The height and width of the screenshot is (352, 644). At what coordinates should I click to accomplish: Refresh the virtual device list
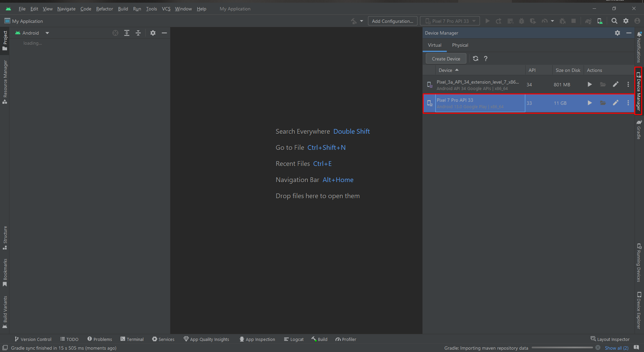[475, 59]
